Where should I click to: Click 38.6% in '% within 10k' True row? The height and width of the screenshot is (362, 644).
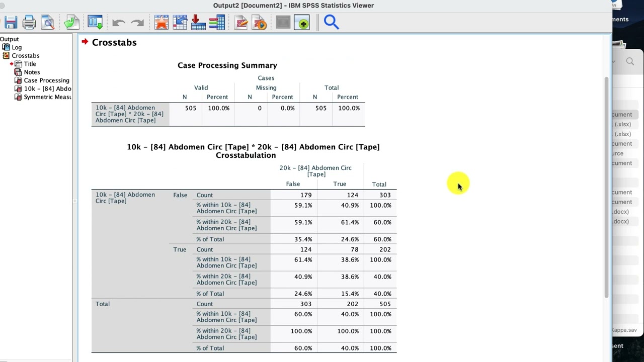pyautogui.click(x=350, y=259)
